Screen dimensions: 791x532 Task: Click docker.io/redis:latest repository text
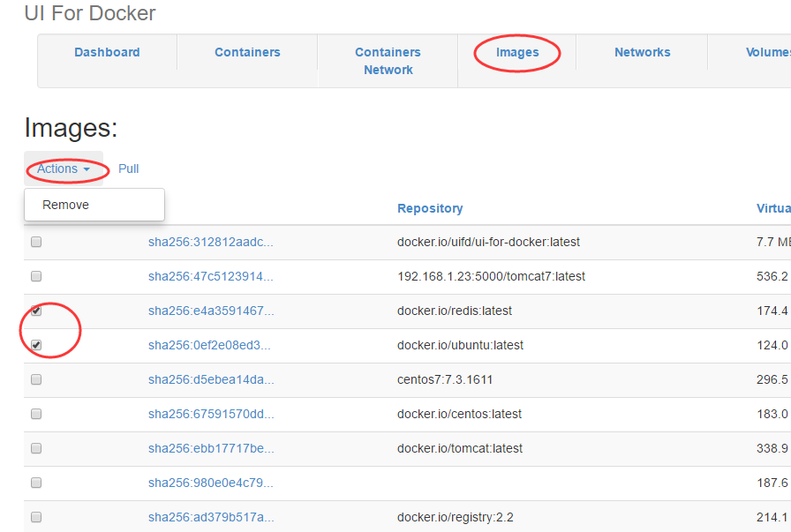455,311
